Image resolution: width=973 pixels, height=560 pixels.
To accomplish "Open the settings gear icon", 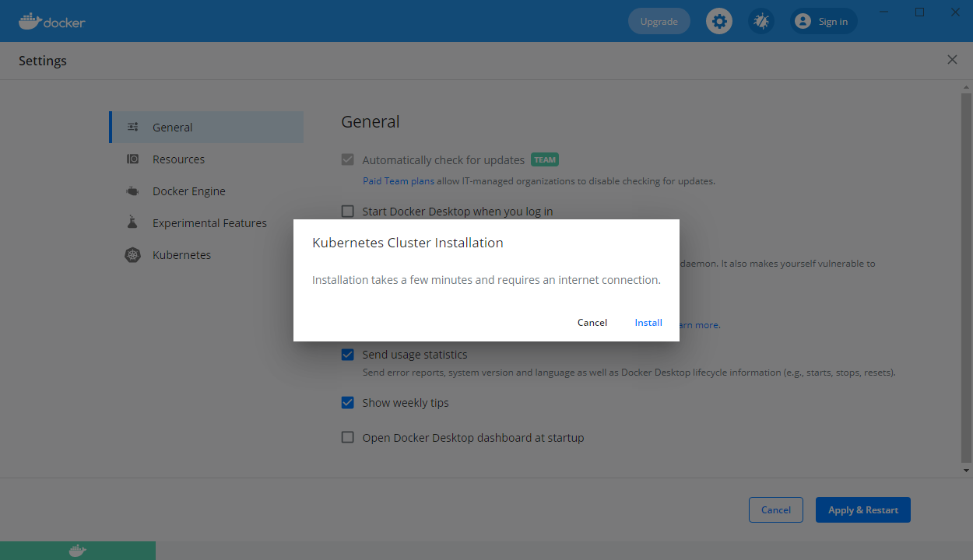I will [718, 21].
